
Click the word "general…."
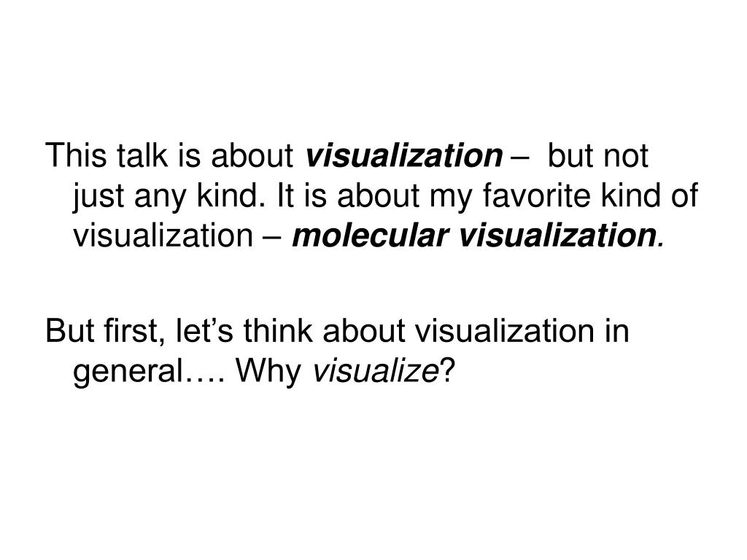tap(150, 372)
